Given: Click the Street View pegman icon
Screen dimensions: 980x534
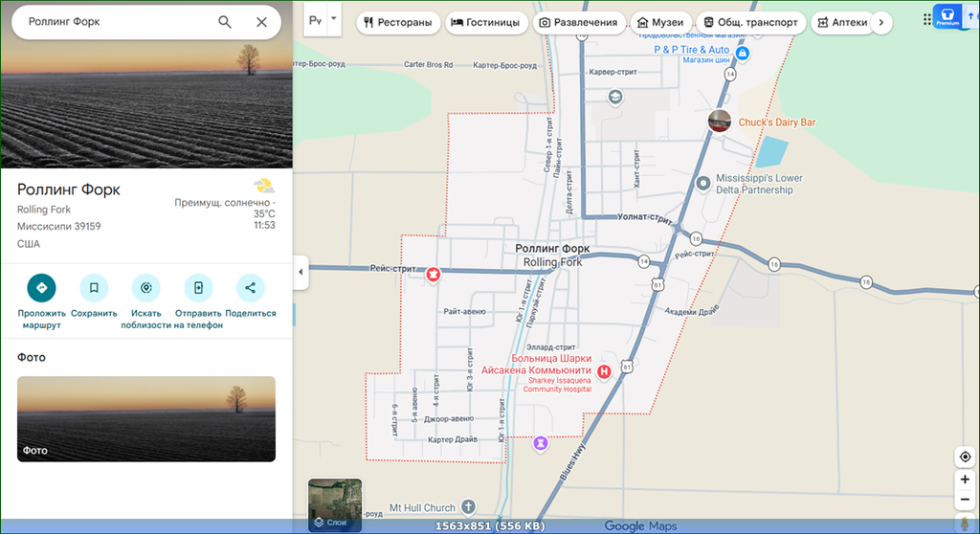Looking at the screenshot, I should pyautogui.click(x=965, y=524).
